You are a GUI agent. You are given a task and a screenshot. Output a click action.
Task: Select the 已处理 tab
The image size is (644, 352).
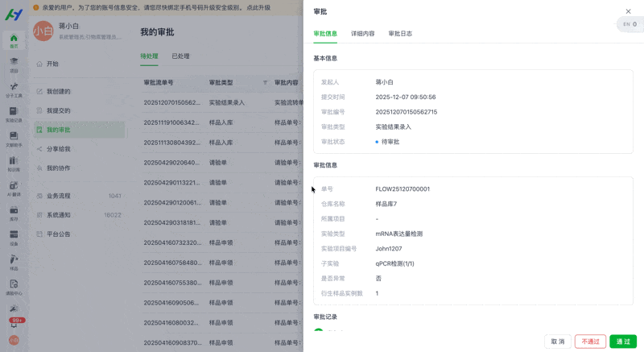[180, 56]
